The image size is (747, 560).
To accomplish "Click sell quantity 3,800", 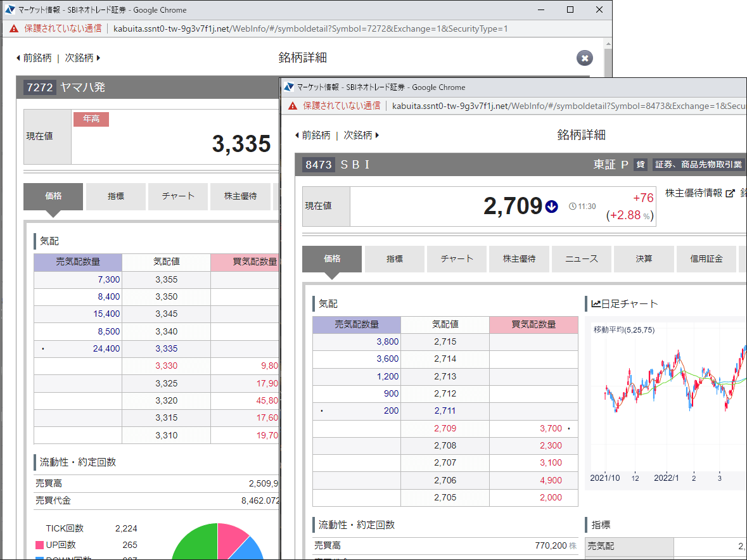I will click(x=387, y=342).
